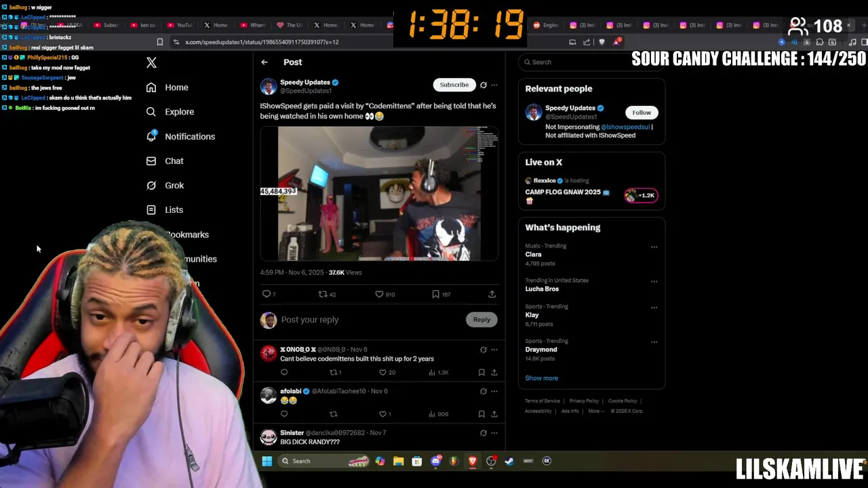
Task: Bookmark the main post with 167 bookmarks
Action: click(x=435, y=294)
